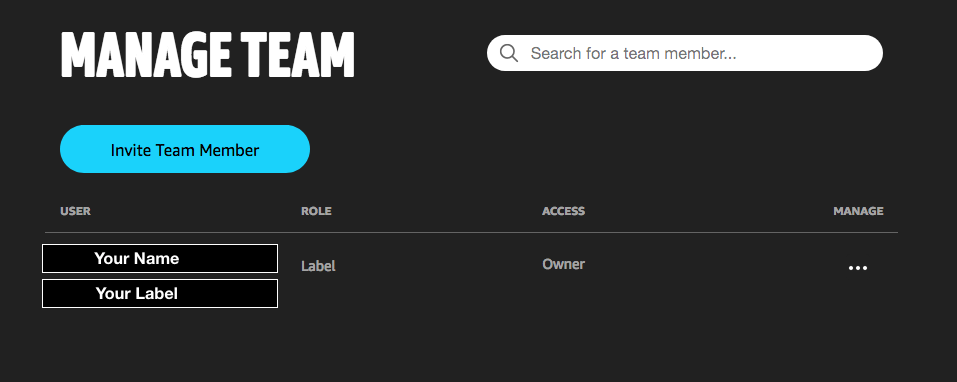The width and height of the screenshot is (957, 382).
Task: Click the MANAGE column header
Action: [858, 211]
